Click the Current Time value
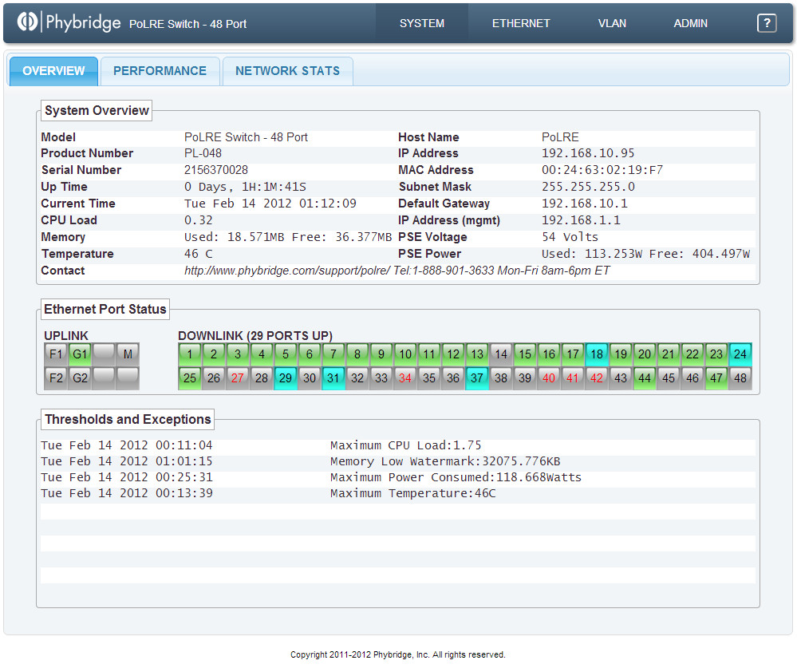 [x=270, y=204]
